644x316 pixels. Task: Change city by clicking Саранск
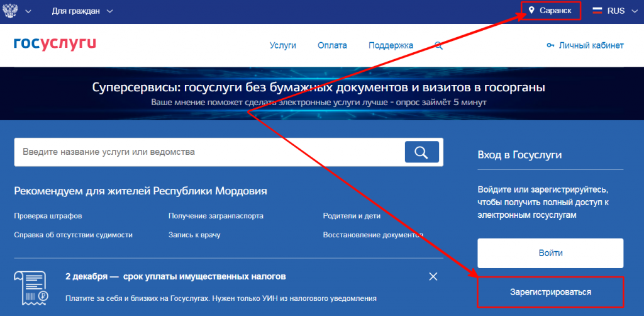pyautogui.click(x=555, y=11)
